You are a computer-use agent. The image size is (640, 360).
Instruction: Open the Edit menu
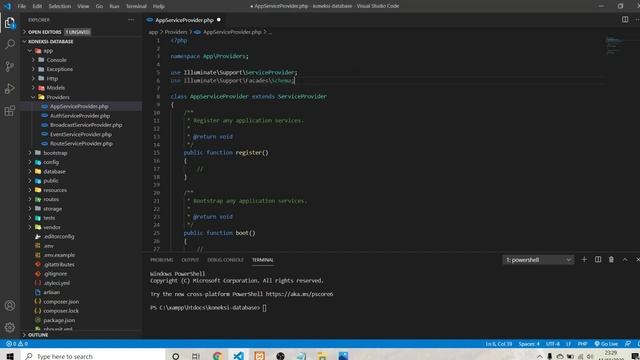tap(37, 6)
